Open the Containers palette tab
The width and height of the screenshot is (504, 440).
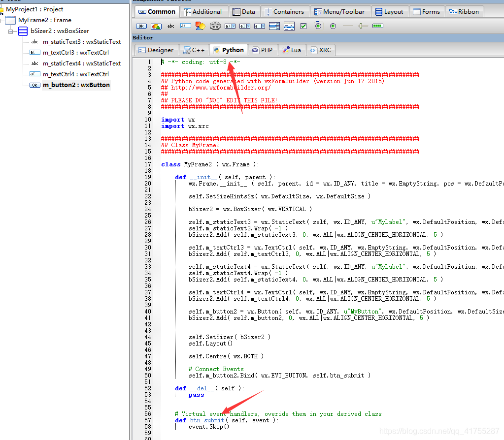coord(285,11)
